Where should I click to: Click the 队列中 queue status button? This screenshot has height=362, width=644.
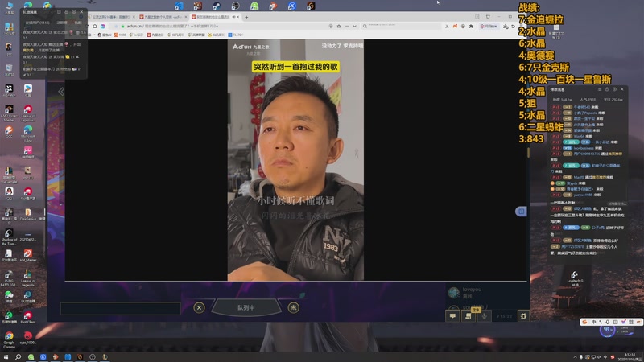pyautogui.click(x=246, y=307)
